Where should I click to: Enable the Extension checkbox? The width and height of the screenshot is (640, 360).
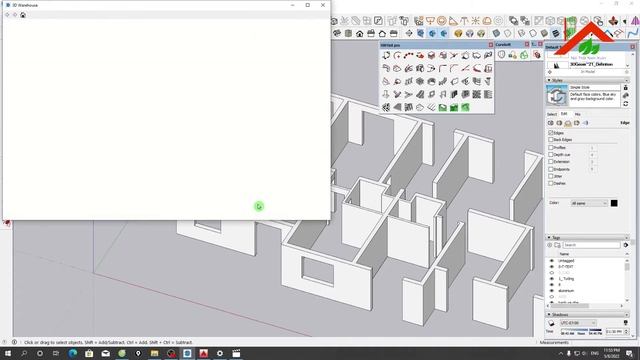[x=551, y=162]
